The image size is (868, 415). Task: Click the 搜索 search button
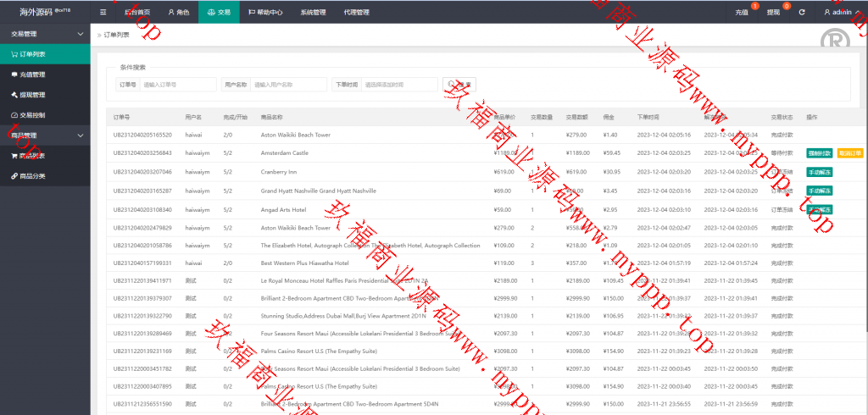[x=461, y=85]
